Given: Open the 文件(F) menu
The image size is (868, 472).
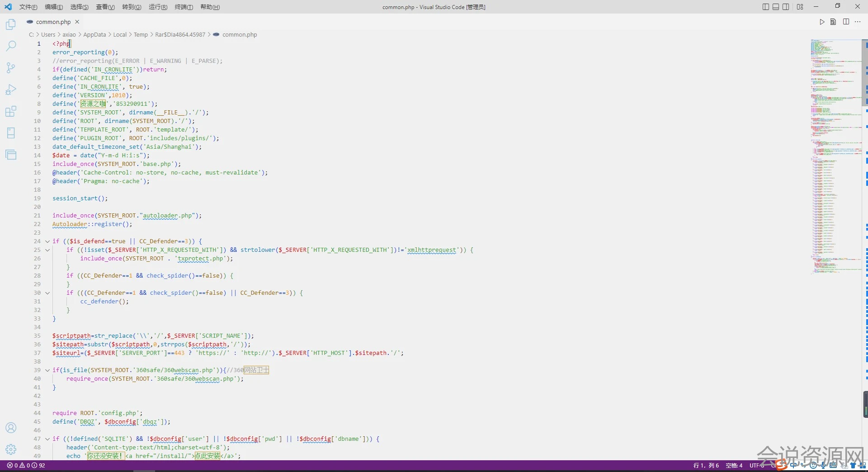Looking at the screenshot, I should [28, 7].
